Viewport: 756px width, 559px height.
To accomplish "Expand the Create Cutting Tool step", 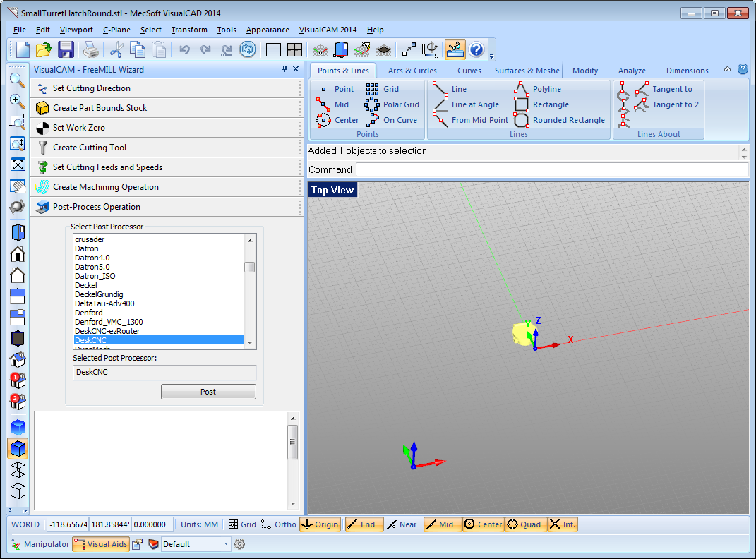I will pyautogui.click(x=89, y=148).
